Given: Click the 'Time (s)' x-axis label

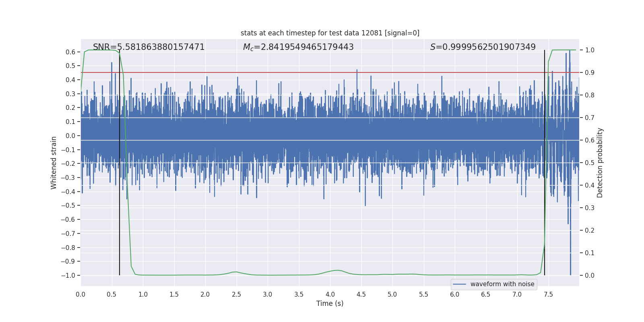Looking at the screenshot, I should [330, 303].
